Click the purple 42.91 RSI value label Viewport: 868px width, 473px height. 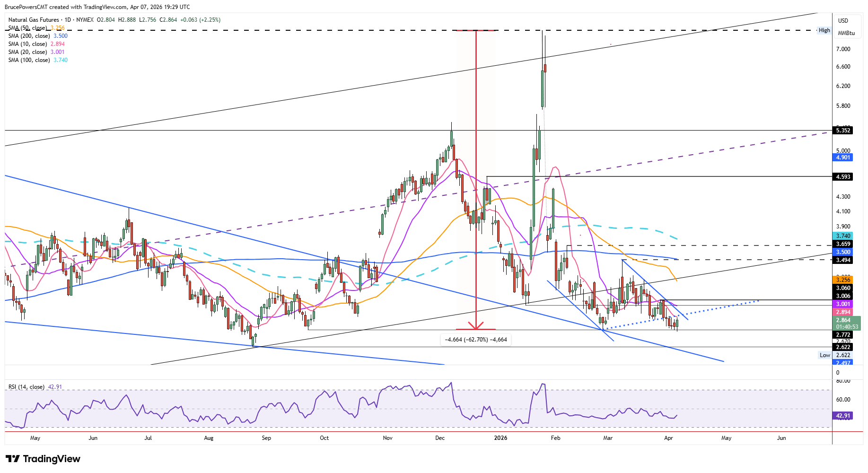[x=843, y=416]
